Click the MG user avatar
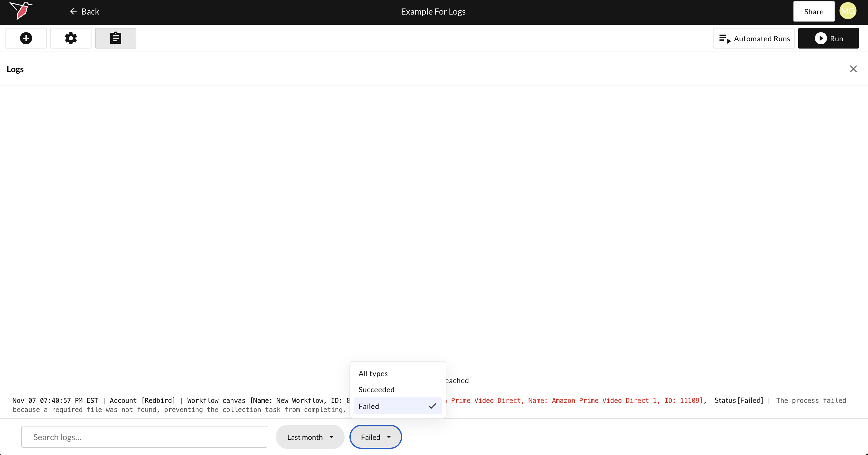 click(x=848, y=12)
